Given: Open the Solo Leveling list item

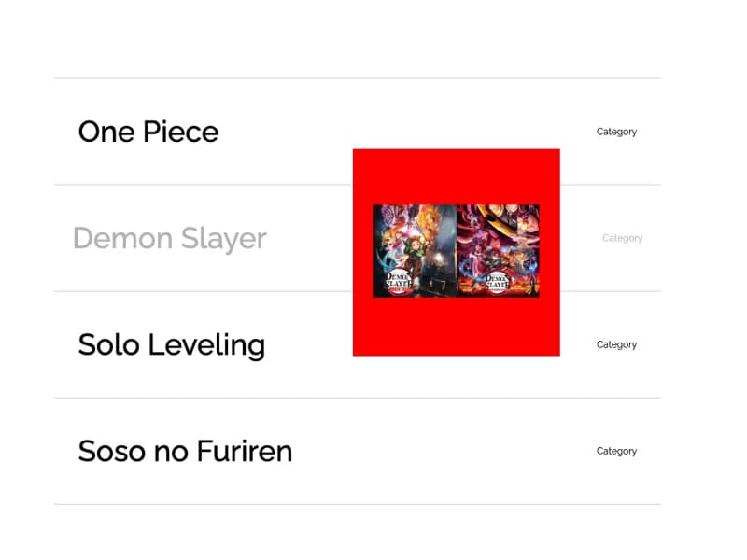Looking at the screenshot, I should [x=172, y=345].
